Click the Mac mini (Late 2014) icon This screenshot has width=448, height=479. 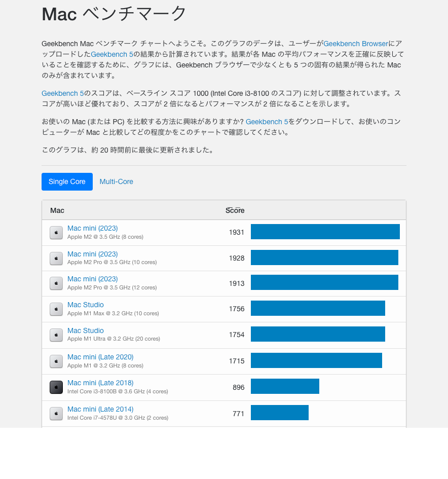[56, 414]
